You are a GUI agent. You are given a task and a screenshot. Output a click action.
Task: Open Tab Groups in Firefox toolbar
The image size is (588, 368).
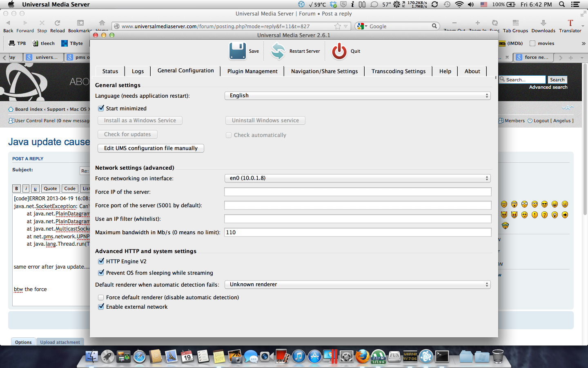tap(515, 23)
